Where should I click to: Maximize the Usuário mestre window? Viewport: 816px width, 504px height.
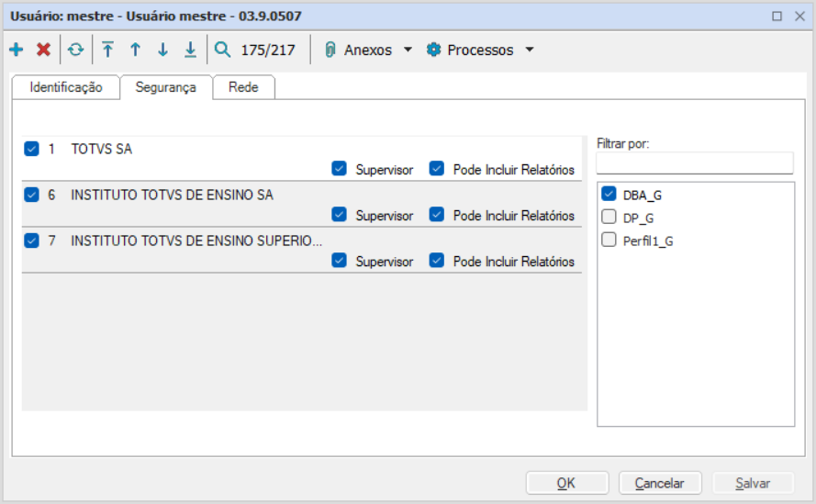(777, 17)
